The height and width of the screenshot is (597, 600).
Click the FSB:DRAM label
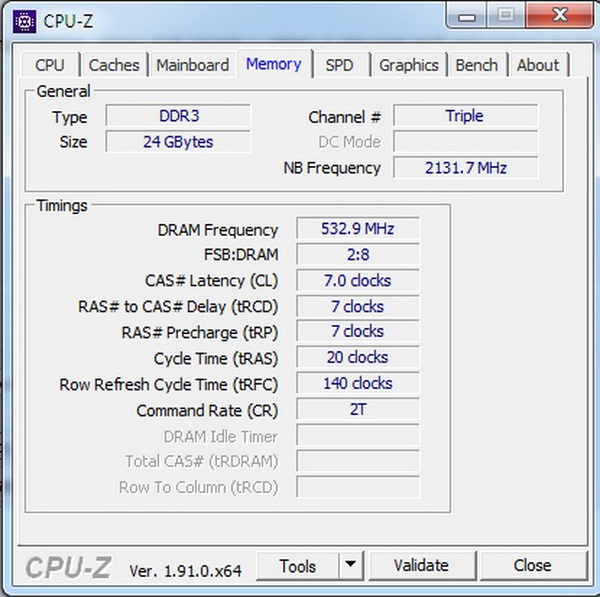[x=241, y=255]
